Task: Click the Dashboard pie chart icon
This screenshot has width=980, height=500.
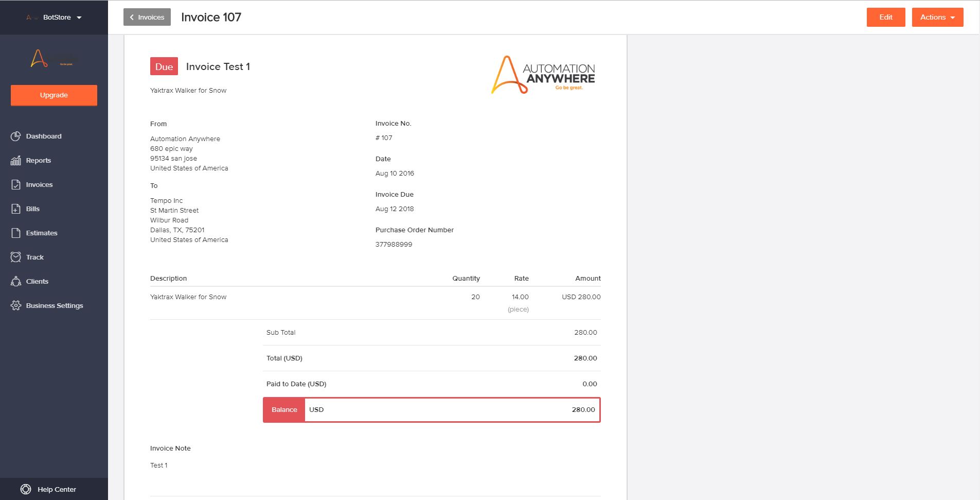Action: click(16, 136)
